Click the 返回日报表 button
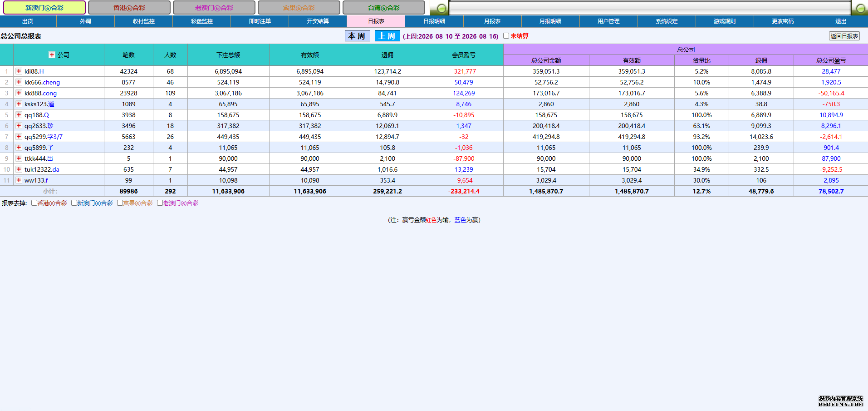Screen dimensions: 868x411 [844, 36]
